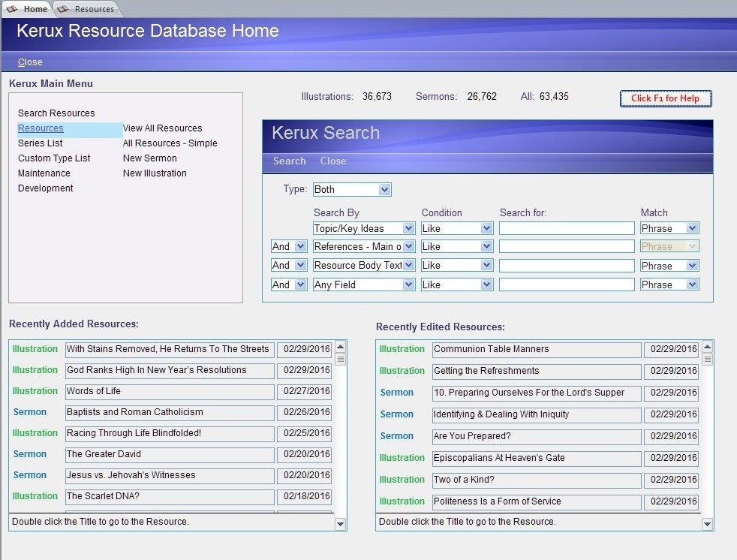The width and height of the screenshot is (737, 560).
Task: Select 'With Stains Removed, He Returns To The Streets'
Action: (x=170, y=349)
